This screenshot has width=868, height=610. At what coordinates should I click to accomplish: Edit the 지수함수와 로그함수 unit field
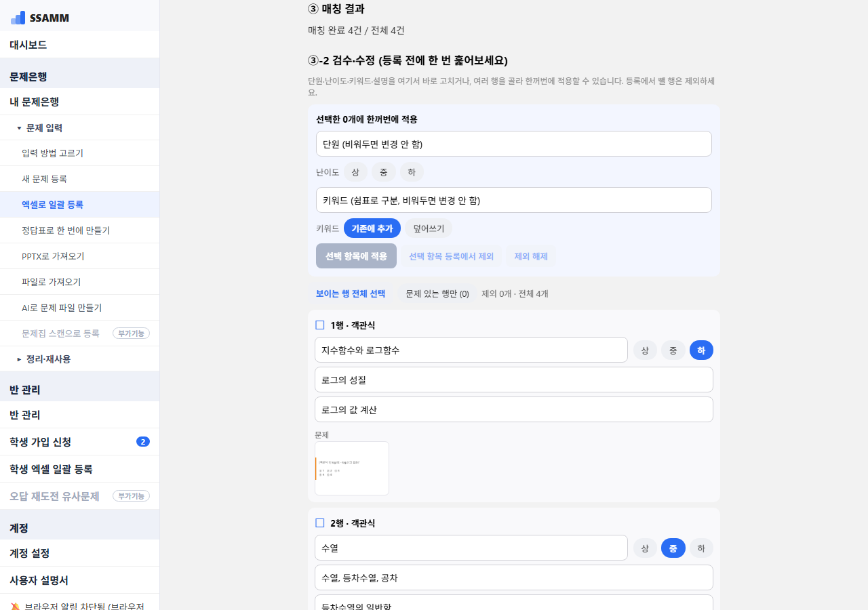click(471, 350)
